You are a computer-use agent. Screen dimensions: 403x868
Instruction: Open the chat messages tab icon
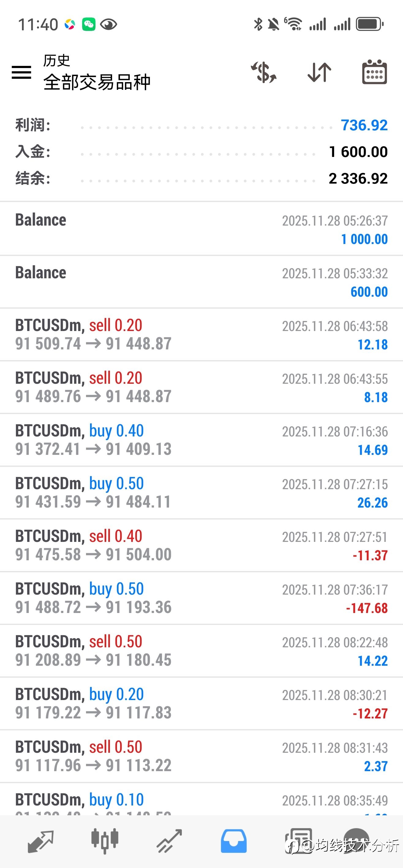click(x=357, y=841)
